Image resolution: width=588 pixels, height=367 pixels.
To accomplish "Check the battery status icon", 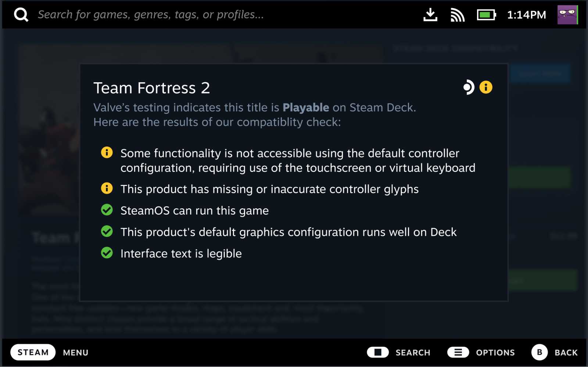I will click(486, 15).
